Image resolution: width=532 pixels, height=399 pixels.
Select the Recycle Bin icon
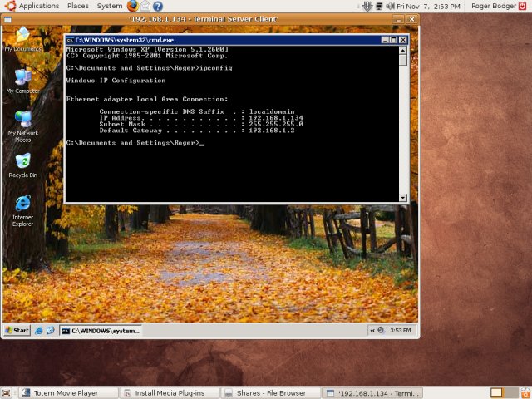pos(22,165)
